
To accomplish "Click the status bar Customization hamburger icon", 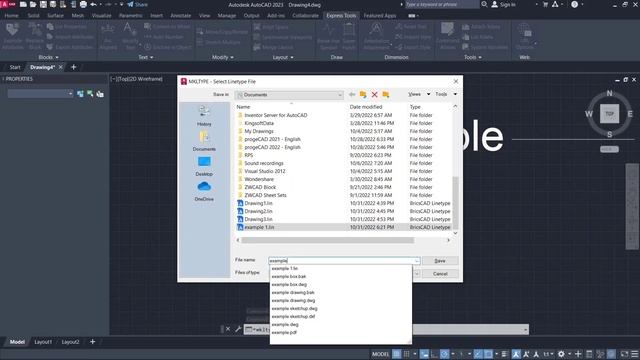I will pyautogui.click(x=635, y=354).
